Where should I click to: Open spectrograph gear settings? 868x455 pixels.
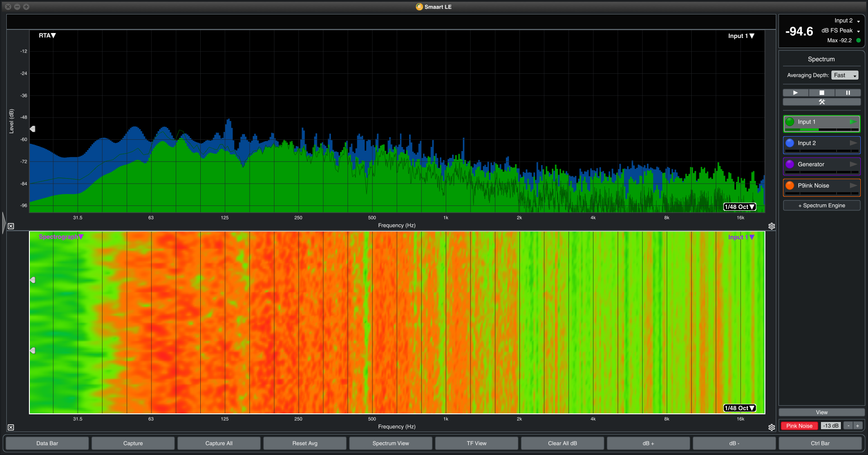tap(772, 427)
